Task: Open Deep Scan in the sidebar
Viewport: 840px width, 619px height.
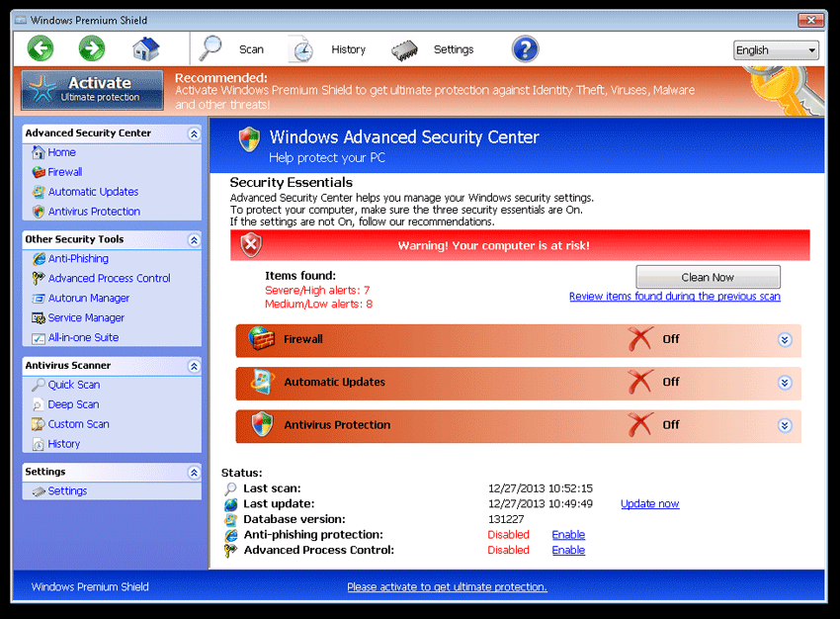Action: coord(73,404)
